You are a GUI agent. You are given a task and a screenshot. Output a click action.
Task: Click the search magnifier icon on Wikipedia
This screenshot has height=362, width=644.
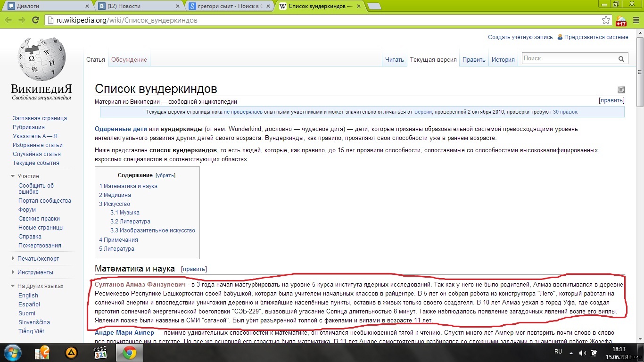[x=621, y=59]
